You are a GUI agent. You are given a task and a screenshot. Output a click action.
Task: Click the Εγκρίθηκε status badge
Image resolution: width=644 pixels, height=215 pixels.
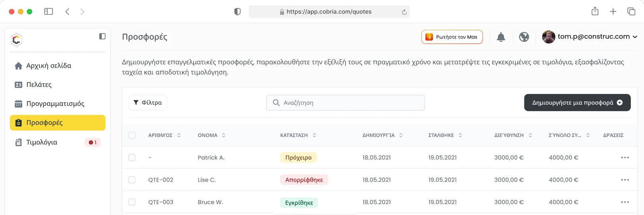coord(299,203)
